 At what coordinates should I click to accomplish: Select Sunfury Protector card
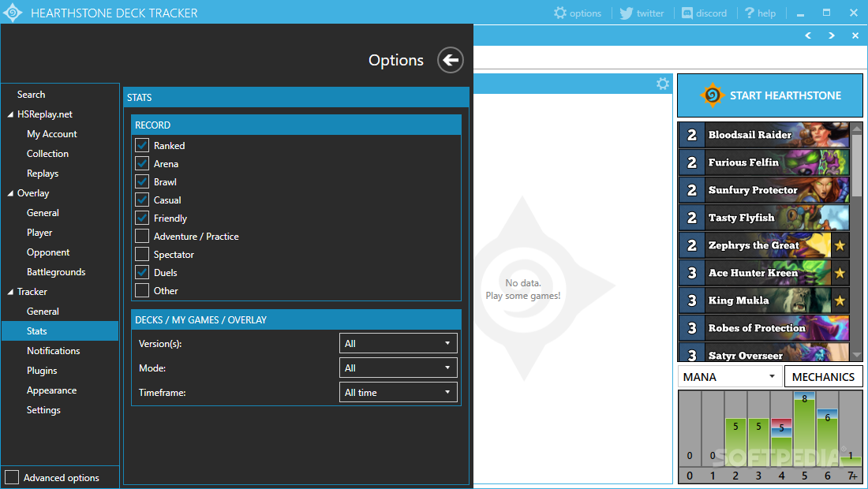tap(764, 190)
